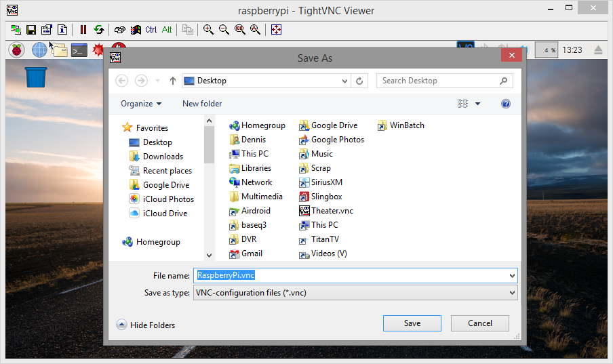Open the Raspberry Pi menu icon
Image resolution: width=613 pixels, height=364 pixels.
coord(17,50)
